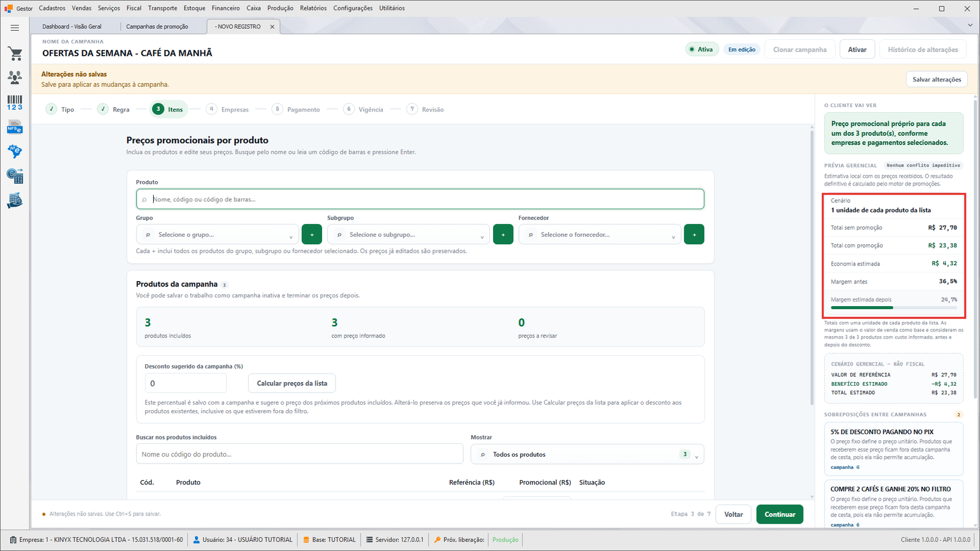Open the NF-e Brazil map icon
The width and height of the screenshot is (980, 551).
click(x=15, y=151)
